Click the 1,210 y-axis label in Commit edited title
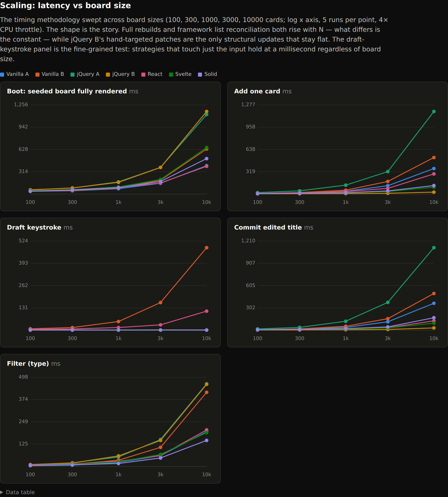The image size is (448, 497). (x=248, y=241)
